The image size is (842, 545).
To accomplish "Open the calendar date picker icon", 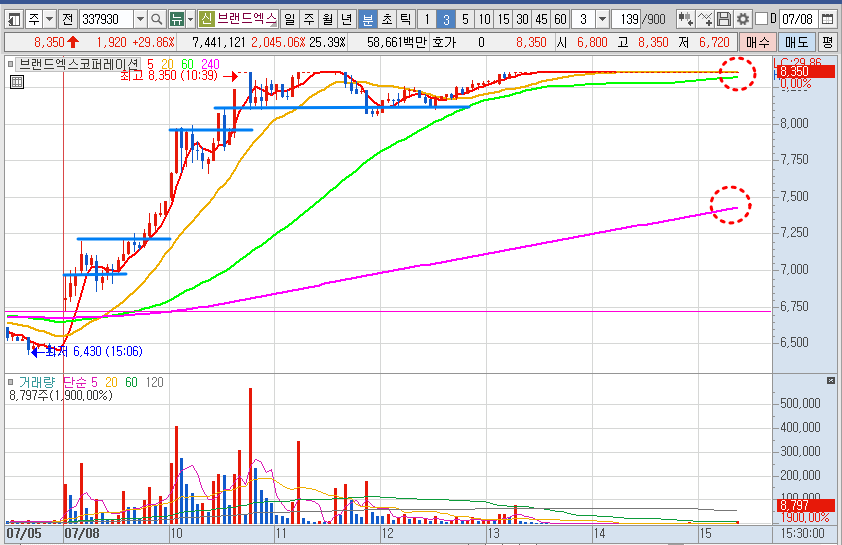I will [828, 20].
